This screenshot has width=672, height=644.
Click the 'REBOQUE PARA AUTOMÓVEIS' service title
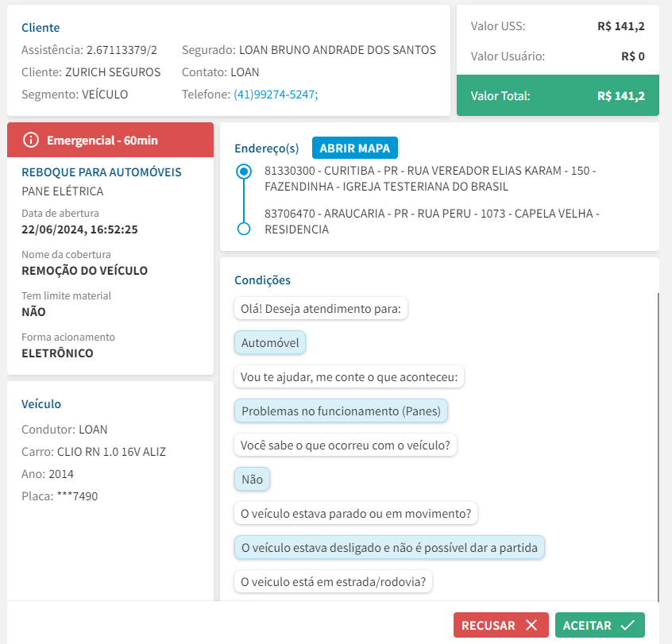pyautogui.click(x=102, y=172)
